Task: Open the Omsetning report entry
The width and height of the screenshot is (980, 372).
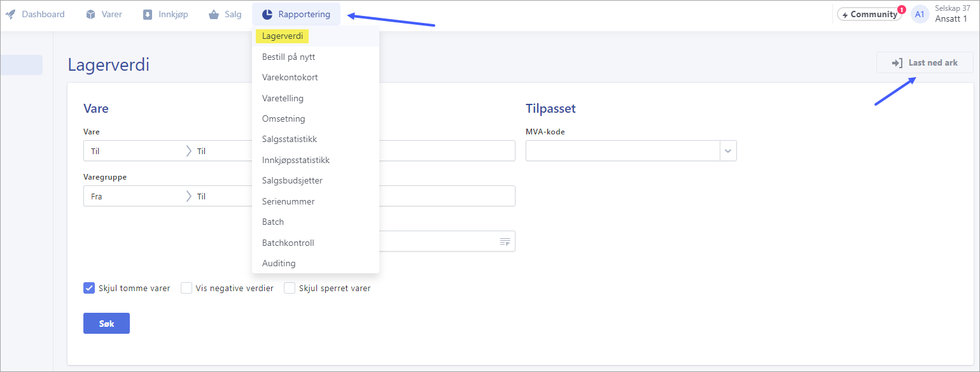Action: 283,118
